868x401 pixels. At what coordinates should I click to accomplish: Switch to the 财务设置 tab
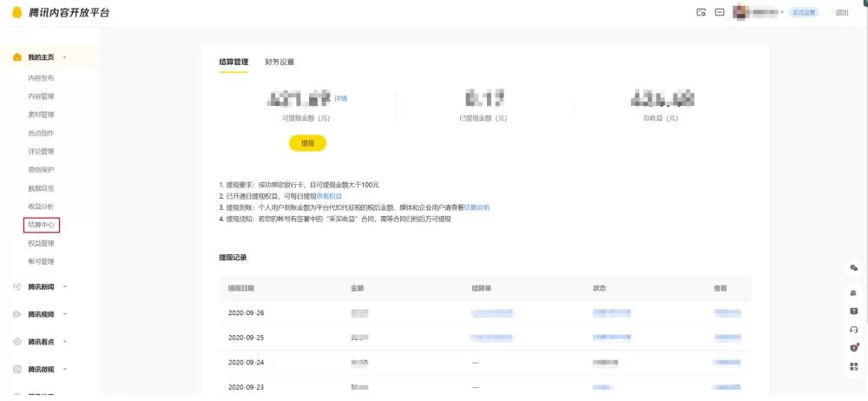(279, 62)
